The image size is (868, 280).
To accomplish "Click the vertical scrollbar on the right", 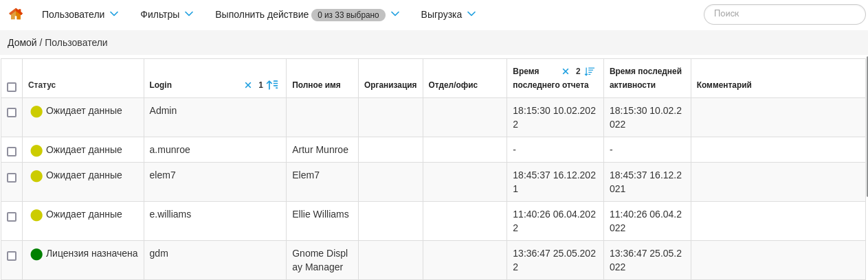I will [x=867, y=127].
